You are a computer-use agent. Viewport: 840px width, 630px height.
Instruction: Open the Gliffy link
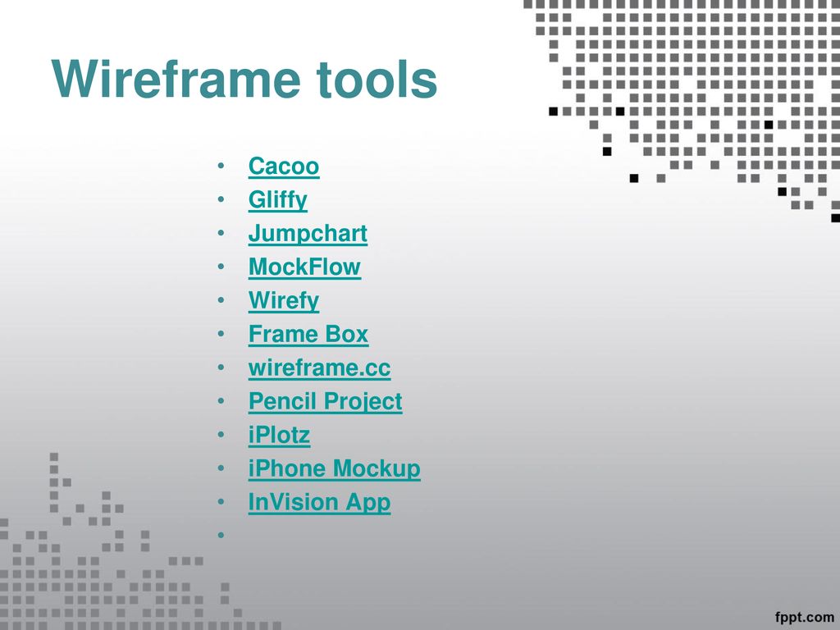pyautogui.click(x=277, y=200)
